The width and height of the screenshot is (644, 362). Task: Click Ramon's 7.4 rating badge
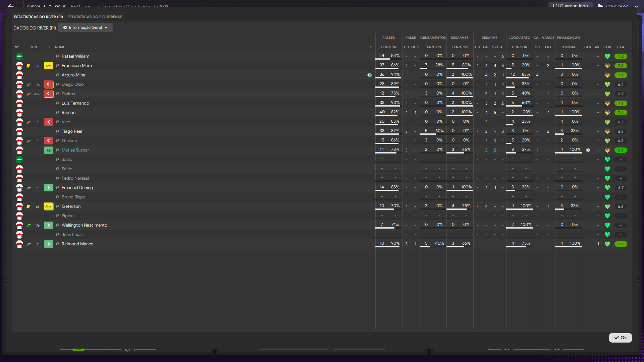(x=621, y=113)
